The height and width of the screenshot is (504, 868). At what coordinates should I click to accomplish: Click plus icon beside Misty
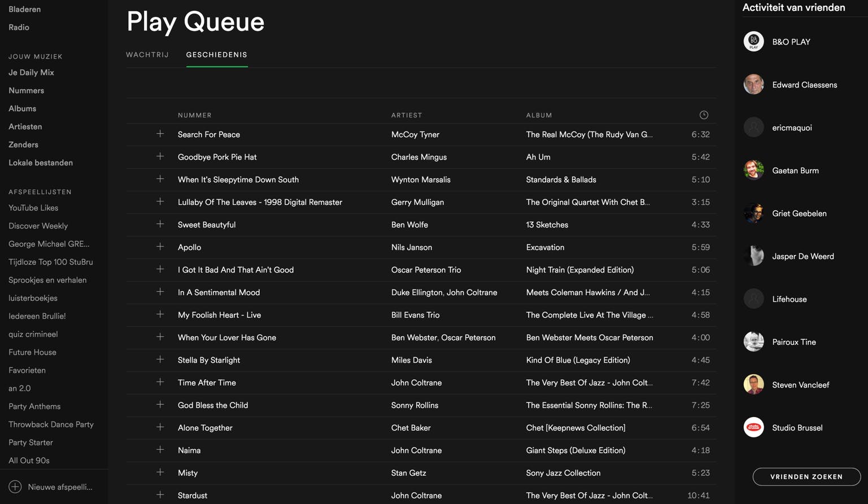pos(160,472)
